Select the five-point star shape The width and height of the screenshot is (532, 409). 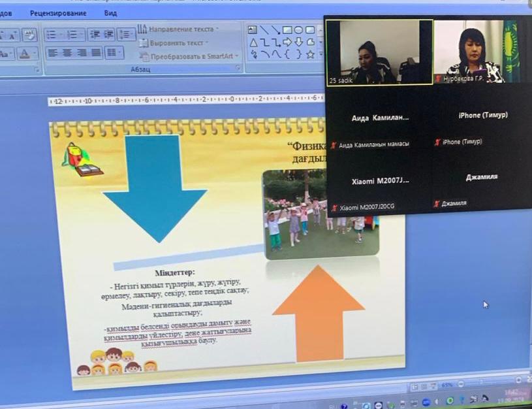point(311,54)
